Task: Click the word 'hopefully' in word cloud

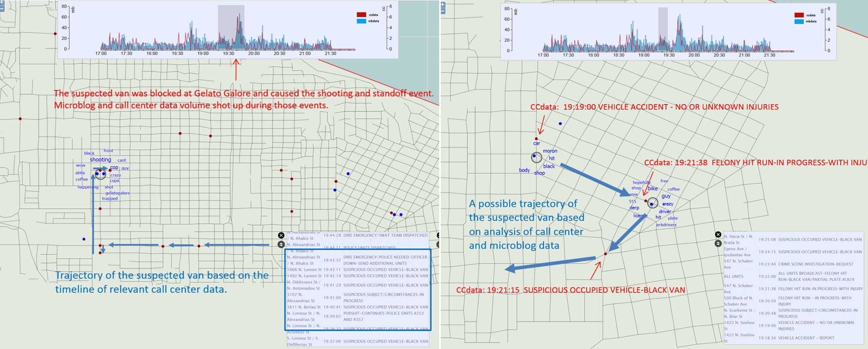Action: click(642, 182)
